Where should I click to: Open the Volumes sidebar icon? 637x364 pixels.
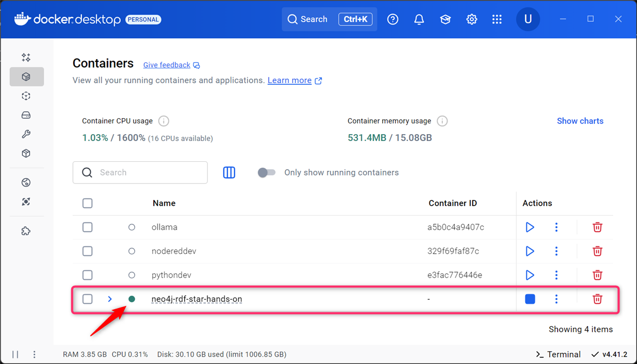(x=26, y=115)
